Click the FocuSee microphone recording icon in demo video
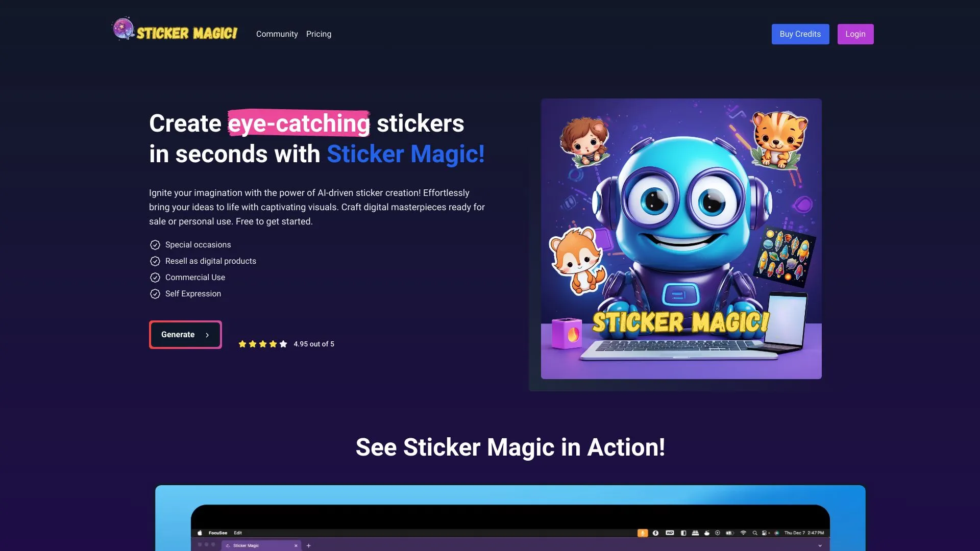This screenshot has height=551, width=980. coord(642,533)
